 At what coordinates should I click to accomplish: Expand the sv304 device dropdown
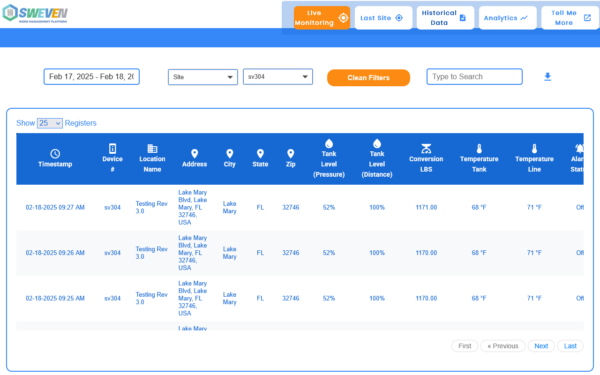tap(278, 77)
